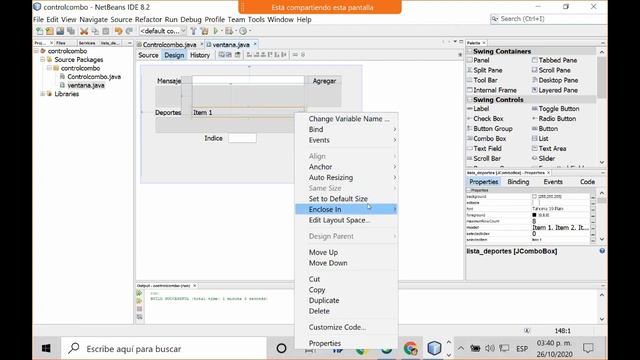
Task: Collapse the Swing Containers palette section
Action: pos(470,51)
